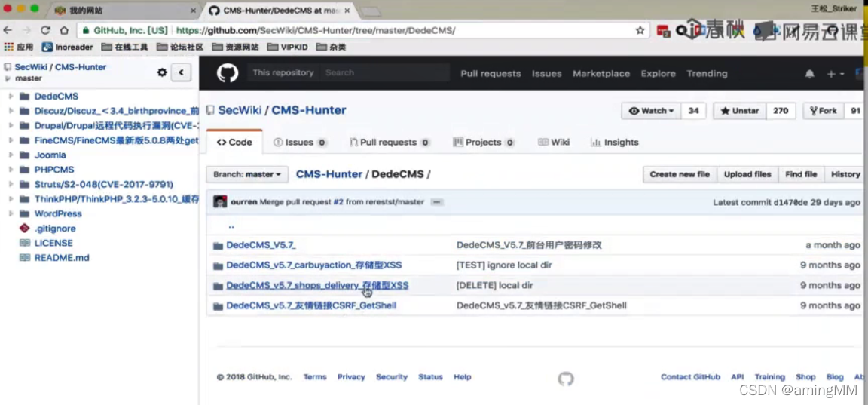868x405 pixels.
Task: Open DedeCMS_v5.7_shops_delivery_存储型XSS folder link
Action: (x=317, y=286)
